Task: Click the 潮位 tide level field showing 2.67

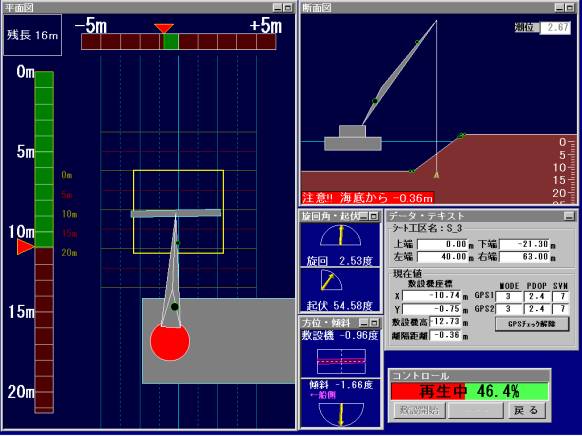Action: tap(555, 27)
